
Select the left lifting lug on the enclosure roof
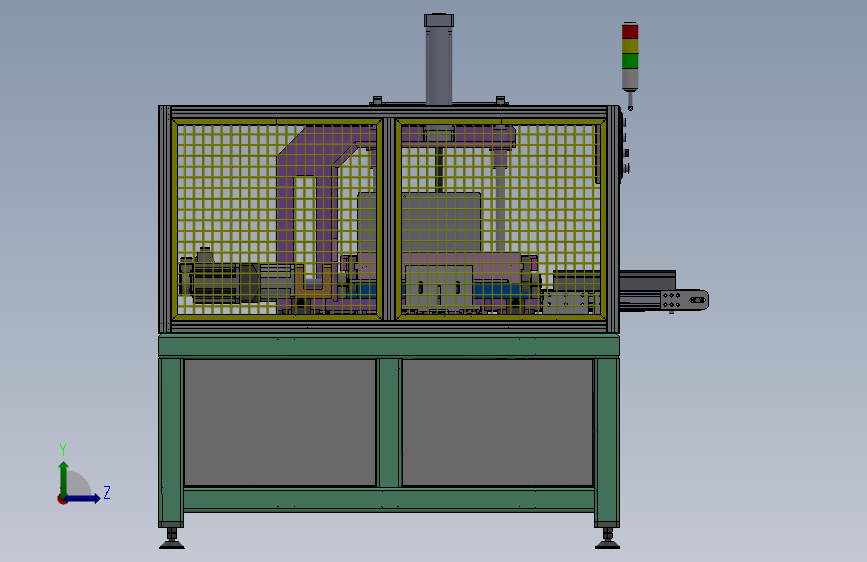tap(377, 101)
